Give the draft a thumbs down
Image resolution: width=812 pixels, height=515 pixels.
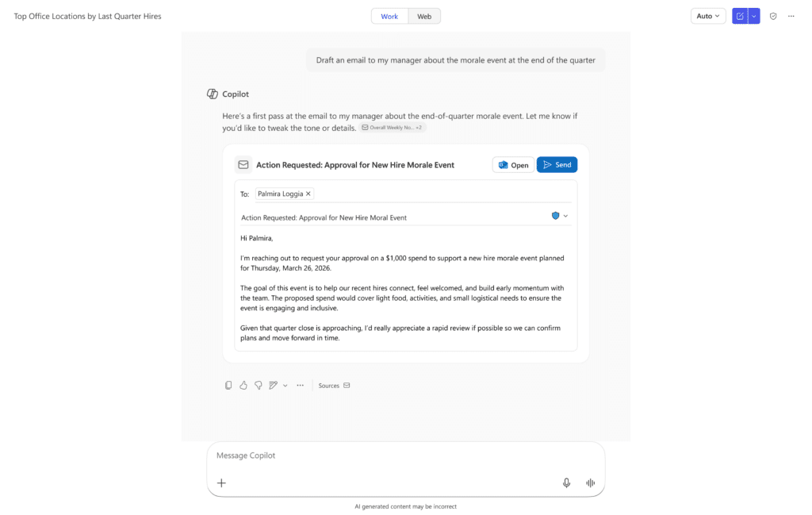pyautogui.click(x=258, y=385)
